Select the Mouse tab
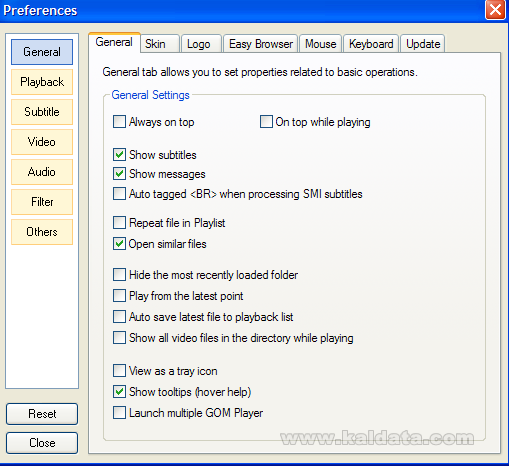Screen dimensions: 509x466 pyautogui.click(x=320, y=44)
